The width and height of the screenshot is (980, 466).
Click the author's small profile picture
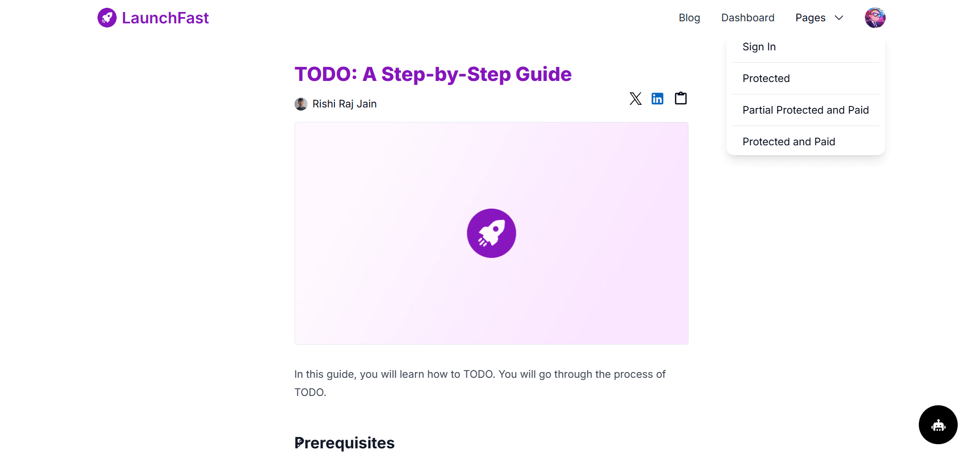pyautogui.click(x=301, y=104)
